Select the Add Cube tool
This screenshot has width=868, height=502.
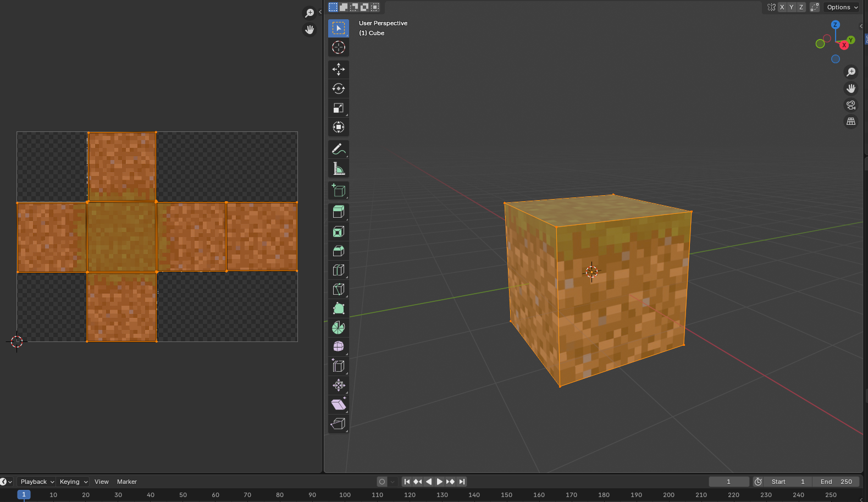339,190
